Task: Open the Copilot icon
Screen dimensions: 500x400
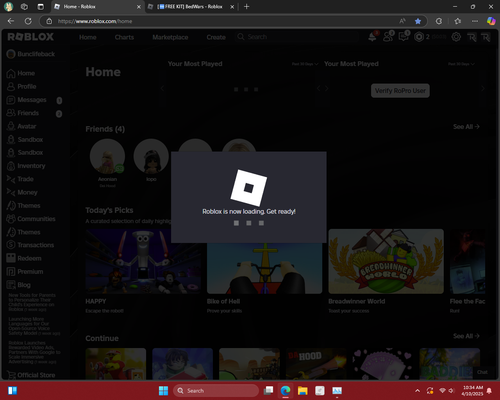Action: click(491, 21)
